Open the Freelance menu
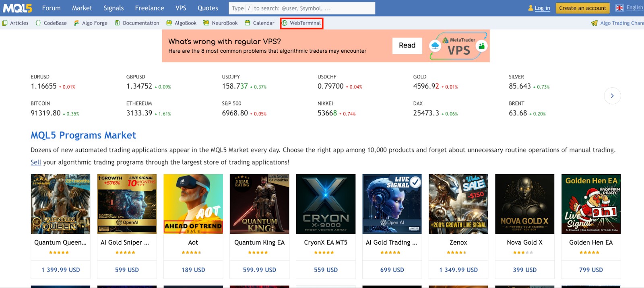 pos(149,8)
